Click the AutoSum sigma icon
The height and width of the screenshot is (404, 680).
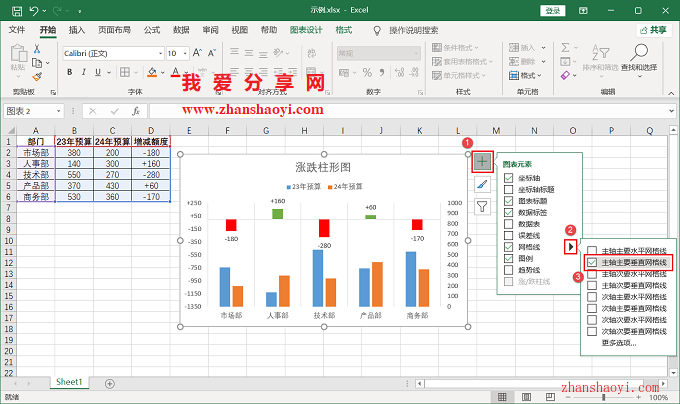coord(565,47)
